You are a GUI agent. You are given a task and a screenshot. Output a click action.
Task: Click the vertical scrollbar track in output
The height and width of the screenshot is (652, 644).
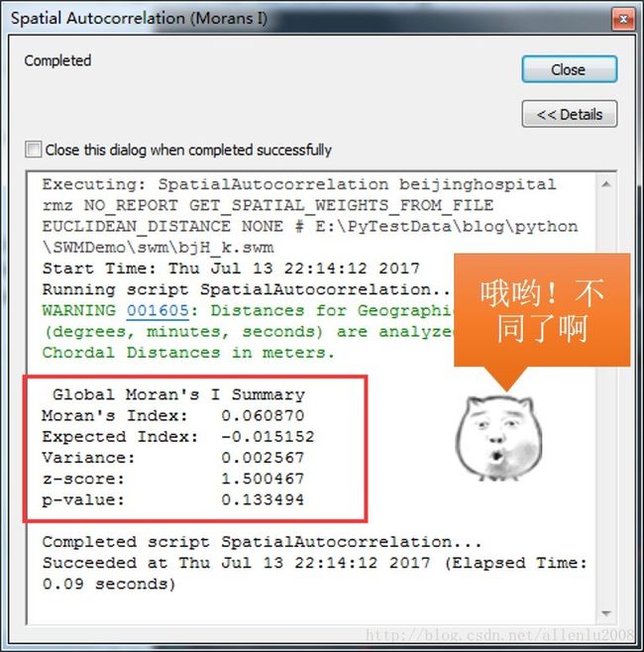coord(605,398)
